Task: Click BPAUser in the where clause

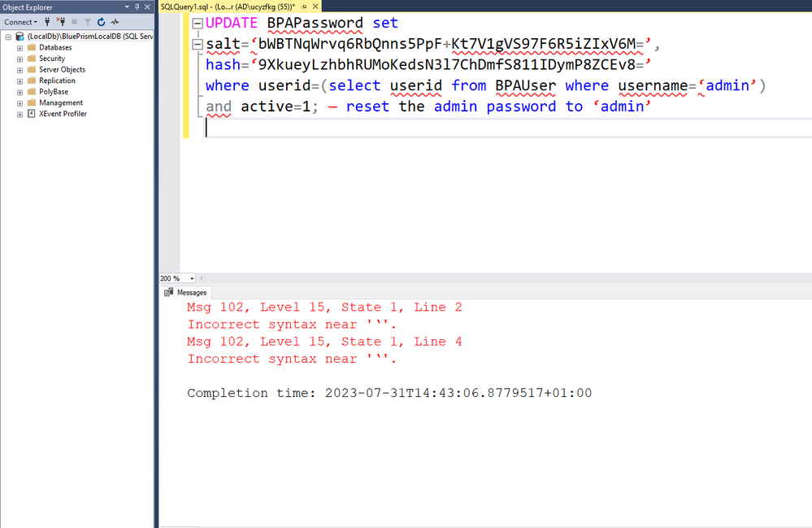Action: [x=526, y=85]
